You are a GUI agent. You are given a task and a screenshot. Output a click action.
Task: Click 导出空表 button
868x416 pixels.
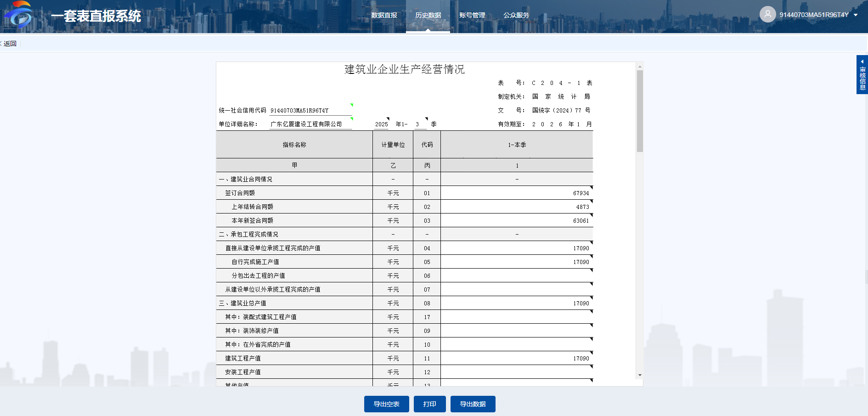tap(386, 404)
